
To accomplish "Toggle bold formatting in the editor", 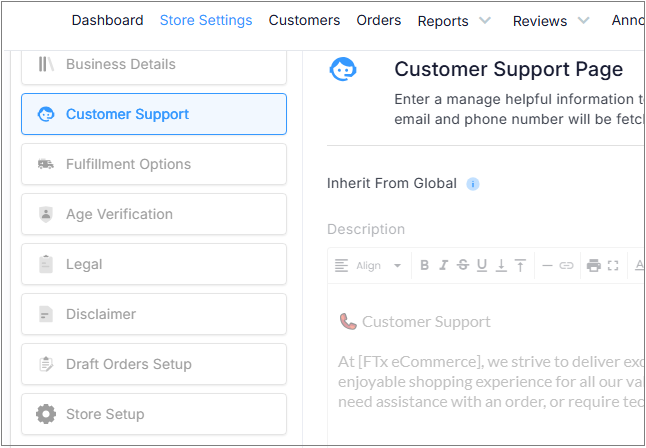I will [424, 265].
